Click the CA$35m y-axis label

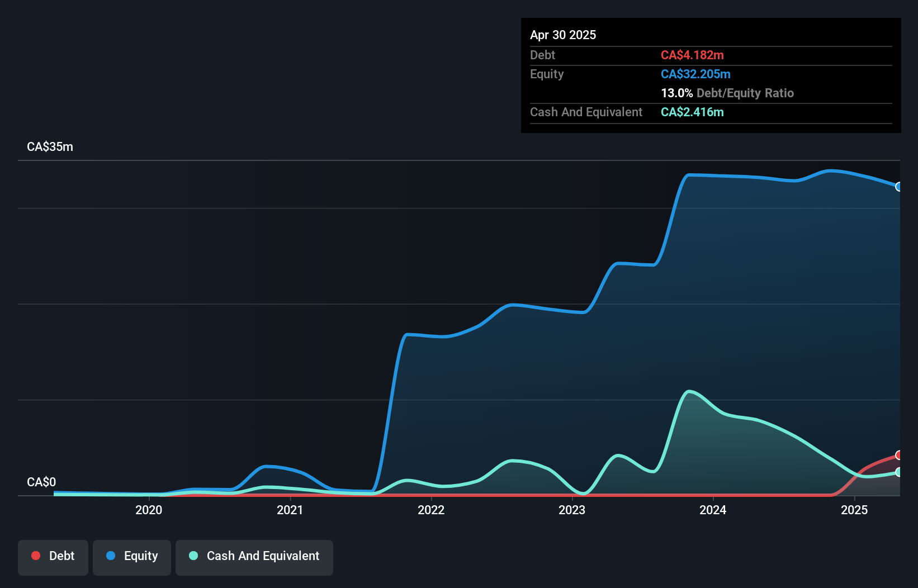pos(50,147)
